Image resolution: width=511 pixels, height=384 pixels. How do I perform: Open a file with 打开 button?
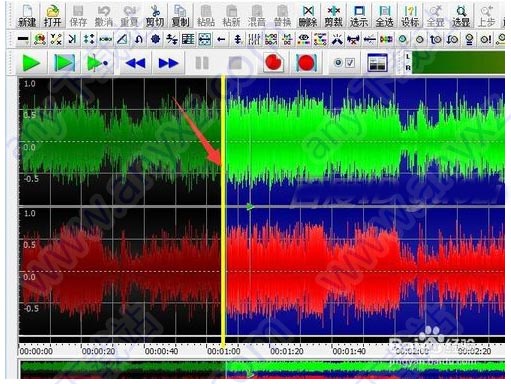(52, 15)
